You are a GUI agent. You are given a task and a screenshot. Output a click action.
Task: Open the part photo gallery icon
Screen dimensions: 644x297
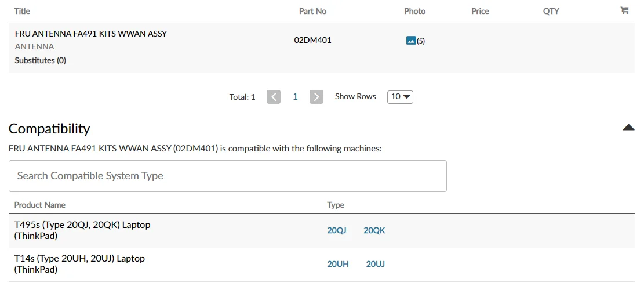tap(411, 41)
